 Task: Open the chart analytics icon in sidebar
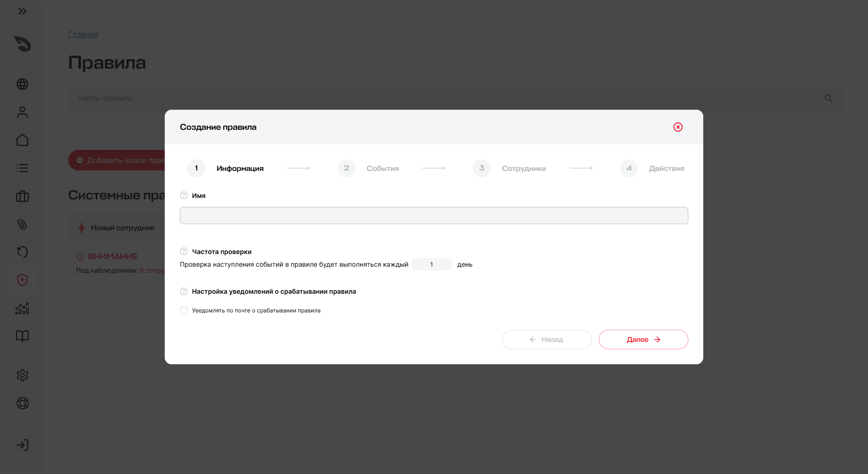22,308
